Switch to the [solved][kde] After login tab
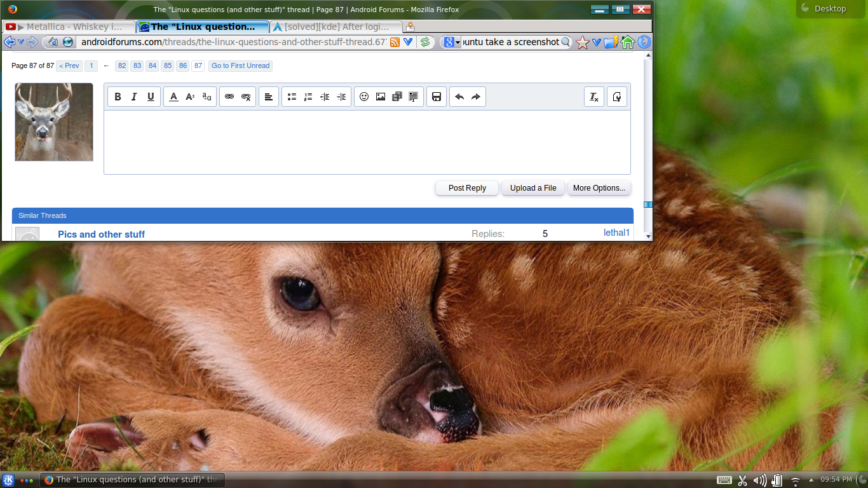 point(336,27)
